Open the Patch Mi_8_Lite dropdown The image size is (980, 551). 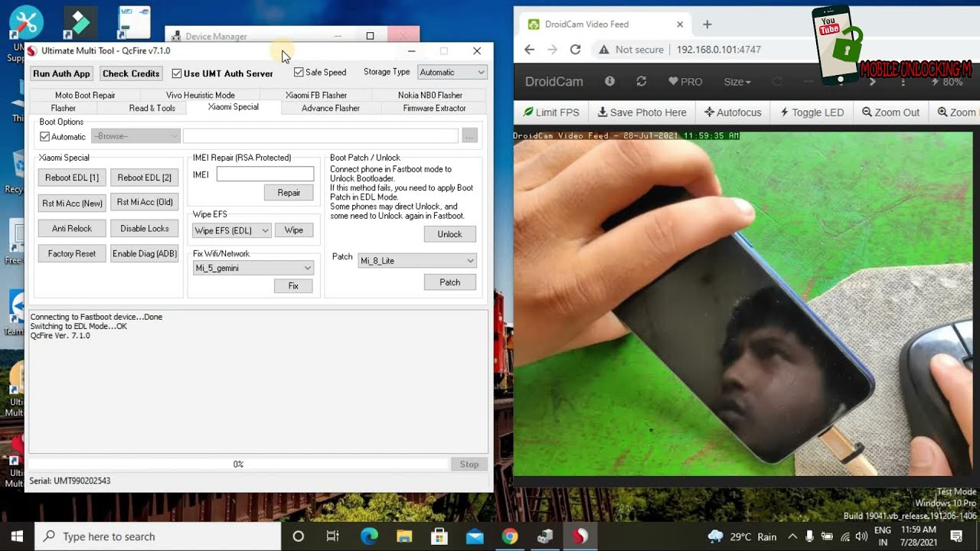tap(417, 261)
